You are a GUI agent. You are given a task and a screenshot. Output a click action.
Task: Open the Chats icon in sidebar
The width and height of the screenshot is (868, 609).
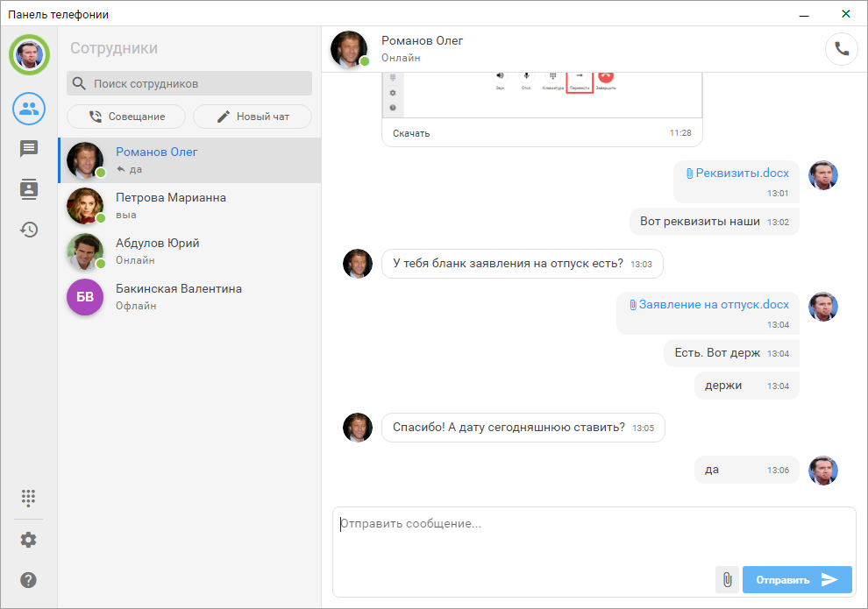29,149
